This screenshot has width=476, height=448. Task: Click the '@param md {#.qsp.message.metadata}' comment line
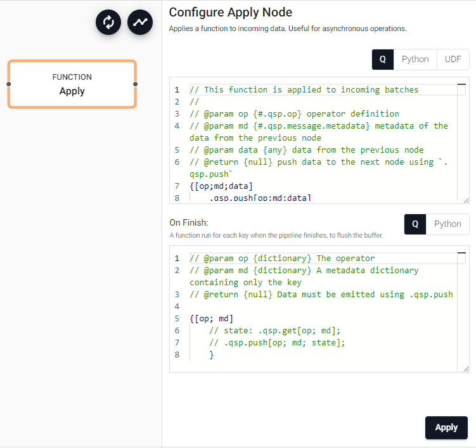tap(319, 132)
